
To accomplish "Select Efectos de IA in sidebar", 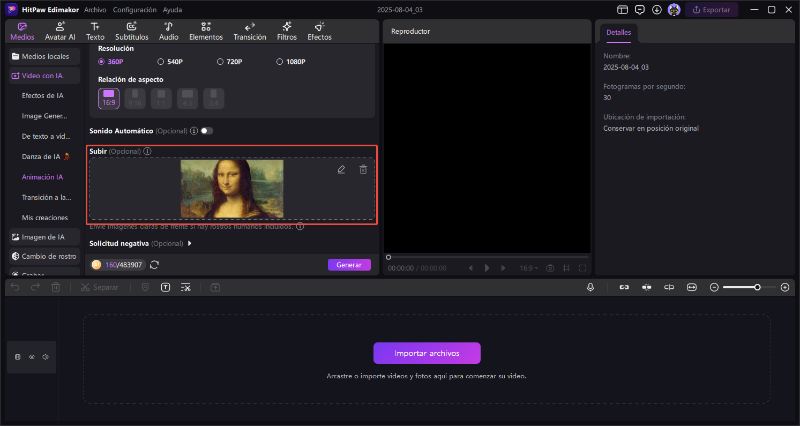I will pyautogui.click(x=42, y=95).
